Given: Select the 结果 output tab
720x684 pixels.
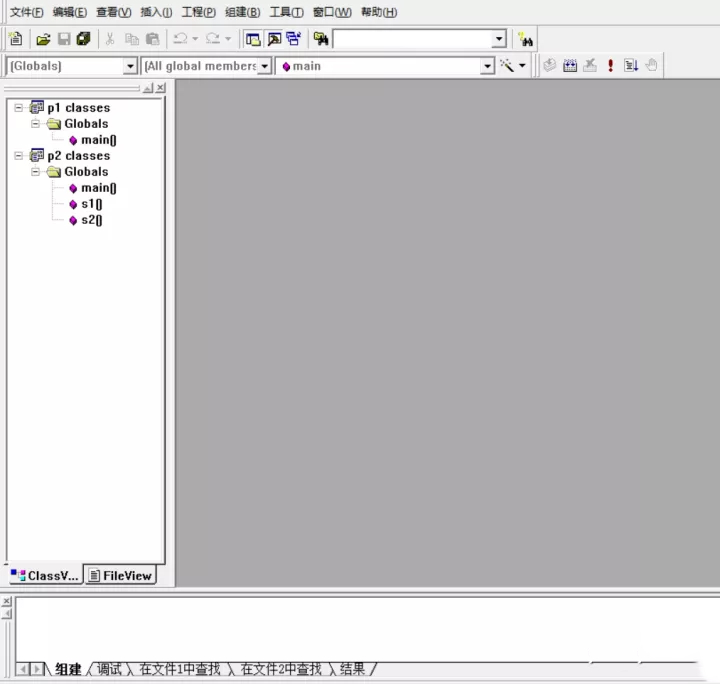Looking at the screenshot, I should point(353,669).
